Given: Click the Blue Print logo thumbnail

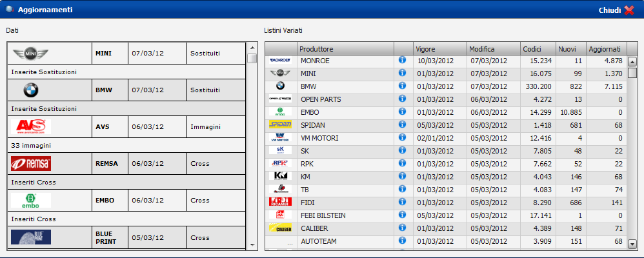Looking at the screenshot, I should tap(31, 237).
